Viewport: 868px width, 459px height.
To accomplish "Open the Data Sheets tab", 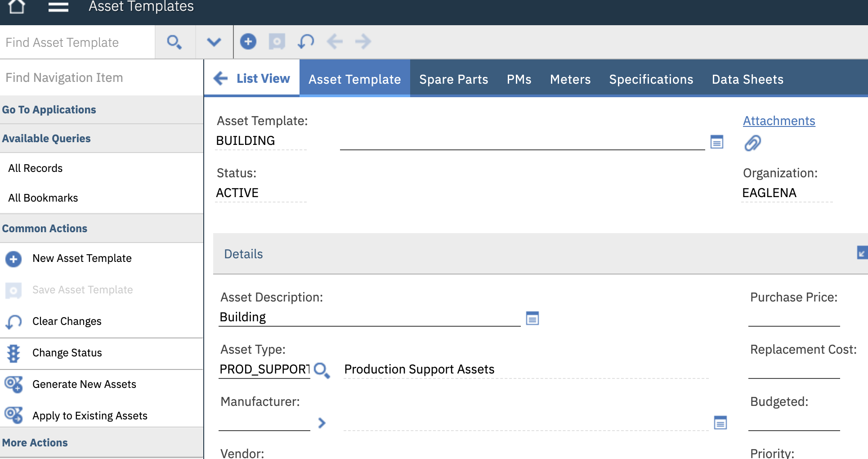I will 747,79.
